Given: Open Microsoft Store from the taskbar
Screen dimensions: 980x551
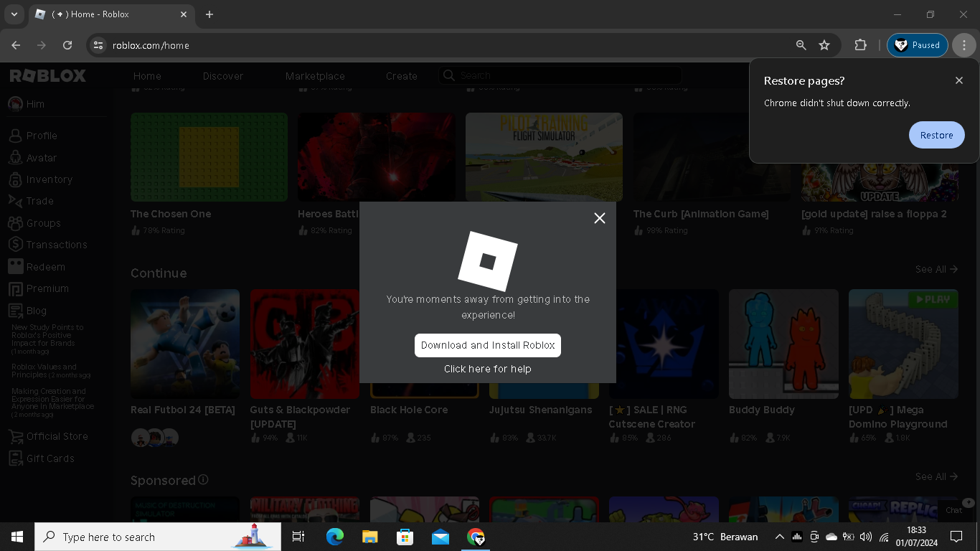Looking at the screenshot, I should (x=405, y=537).
